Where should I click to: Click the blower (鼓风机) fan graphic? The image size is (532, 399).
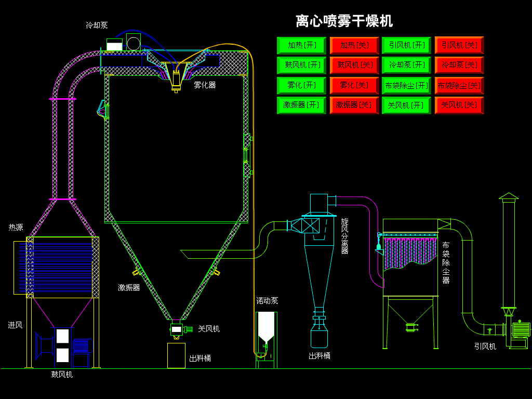64,346
